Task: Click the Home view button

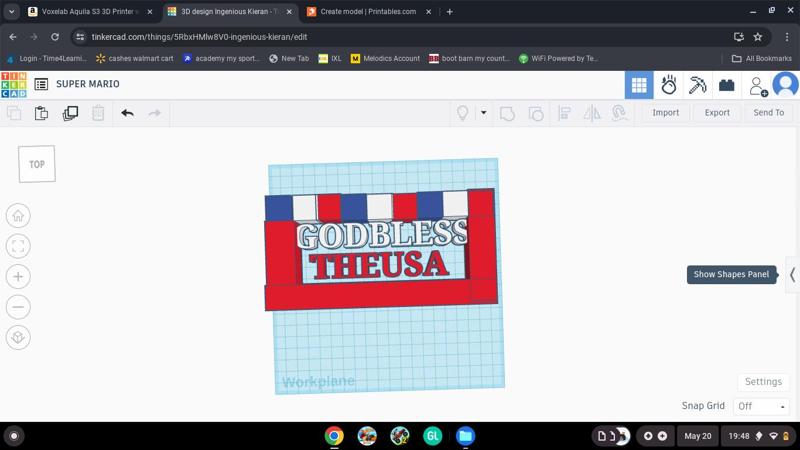Action: pos(18,216)
